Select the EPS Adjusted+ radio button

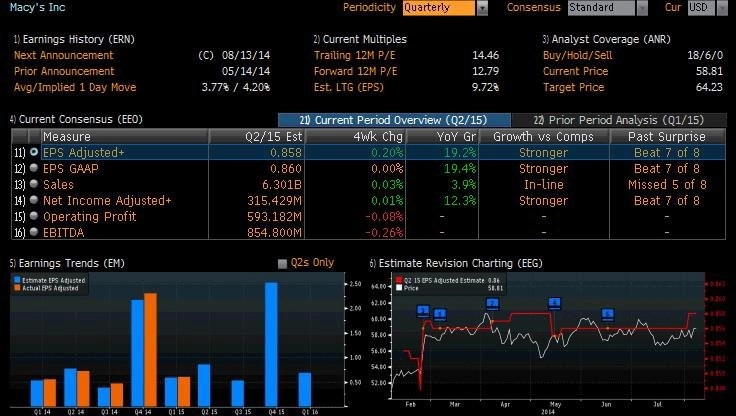click(x=34, y=152)
